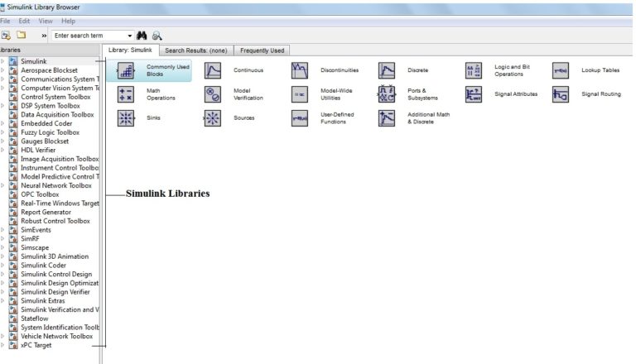This screenshot has height=364, width=636.
Task: Select the Discontinuities library icon
Action: pos(300,71)
